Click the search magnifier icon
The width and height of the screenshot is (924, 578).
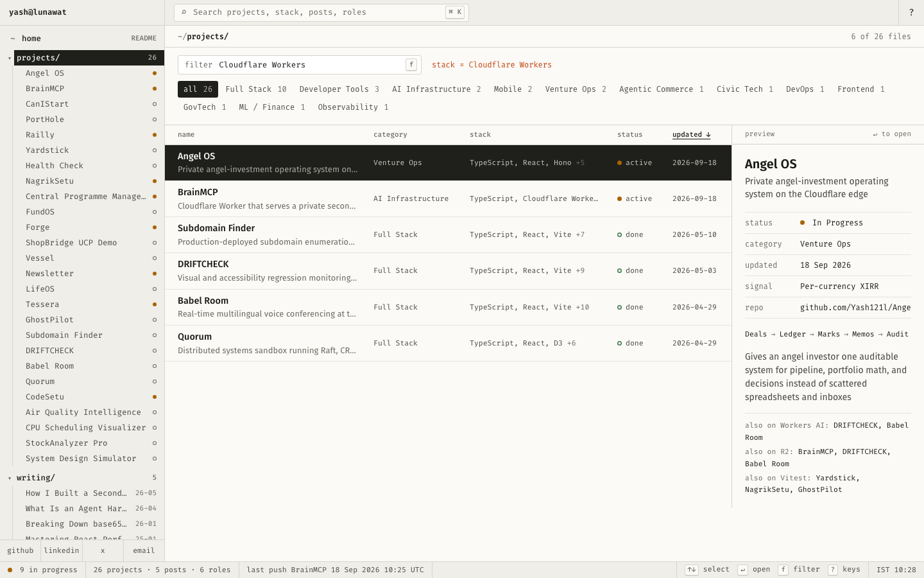184,12
